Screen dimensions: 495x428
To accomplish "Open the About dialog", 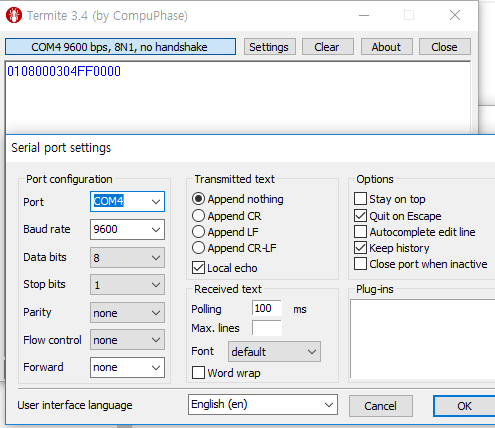I will tap(386, 47).
